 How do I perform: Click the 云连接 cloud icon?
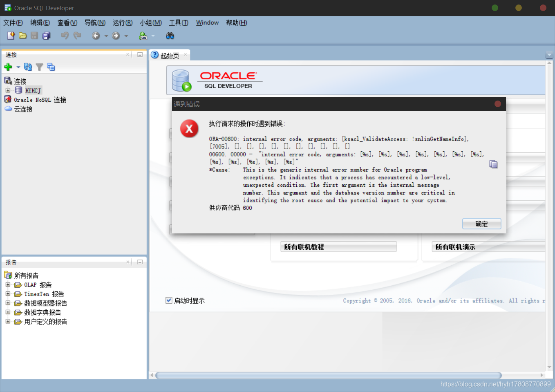9,109
